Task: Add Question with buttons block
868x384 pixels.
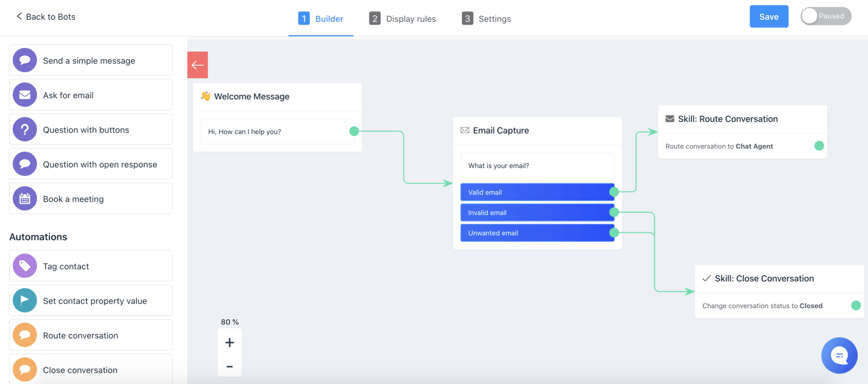Action: pyautogui.click(x=91, y=130)
